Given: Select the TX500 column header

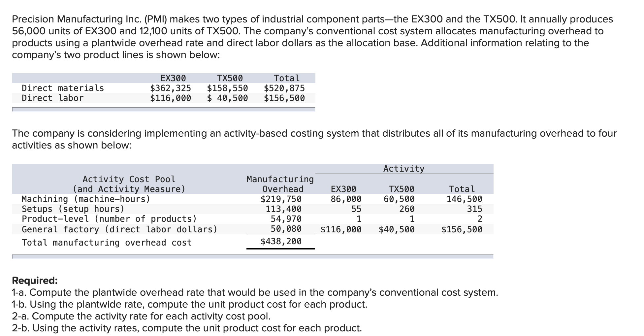Looking at the screenshot, I should point(230,78).
